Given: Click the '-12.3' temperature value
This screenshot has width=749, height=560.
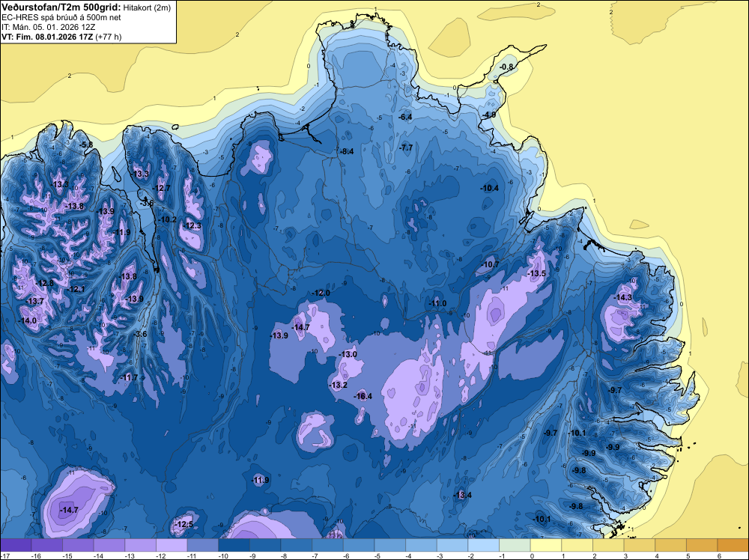Looking at the screenshot, I should tap(192, 226).
